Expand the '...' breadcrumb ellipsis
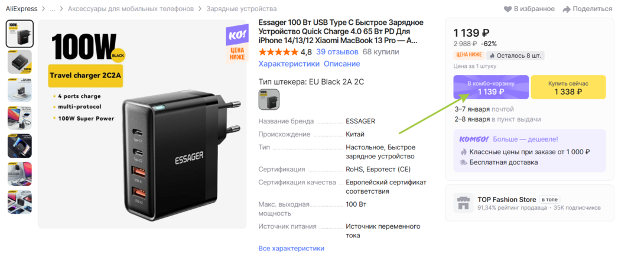This screenshot has height=257, width=644. click(53, 9)
